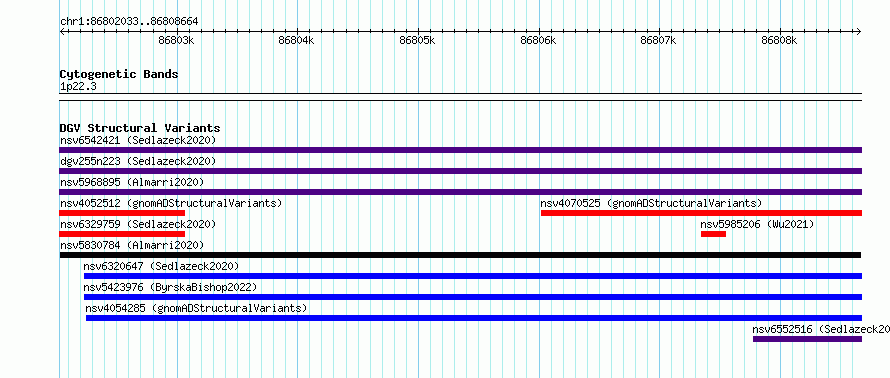The width and height of the screenshot is (890, 378).
Task: Open the nsv6329759 (Sedlazeck2020) label
Action: coord(138,224)
